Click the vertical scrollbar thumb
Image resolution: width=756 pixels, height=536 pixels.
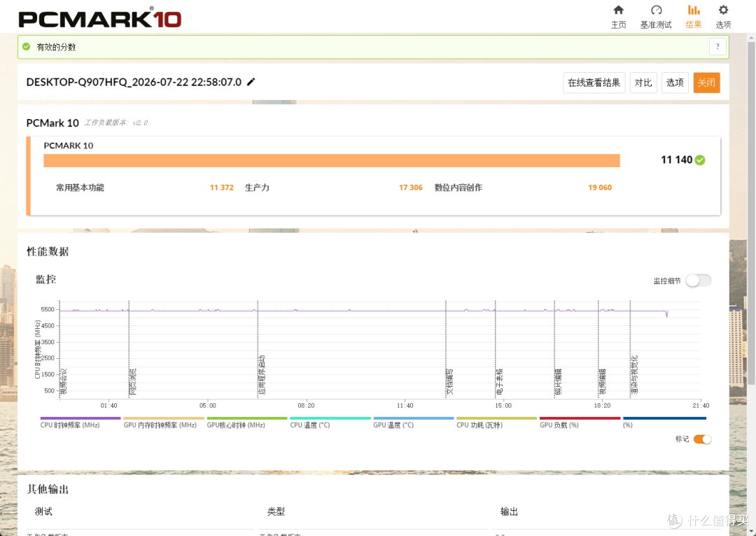(751, 212)
